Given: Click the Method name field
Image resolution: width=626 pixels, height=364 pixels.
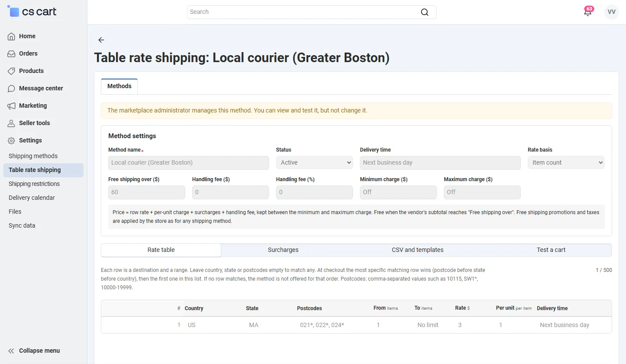Looking at the screenshot, I should tap(189, 162).
